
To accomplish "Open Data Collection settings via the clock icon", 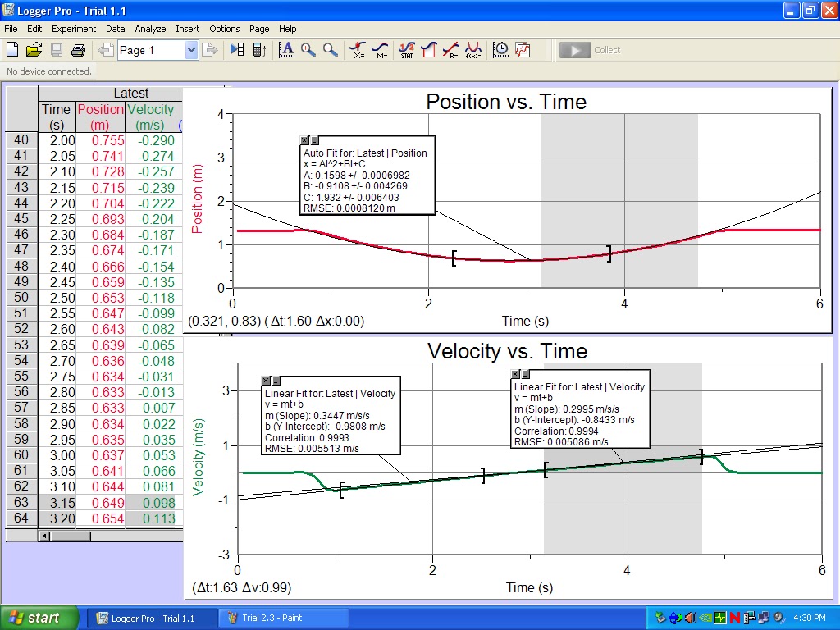I will click(500, 49).
